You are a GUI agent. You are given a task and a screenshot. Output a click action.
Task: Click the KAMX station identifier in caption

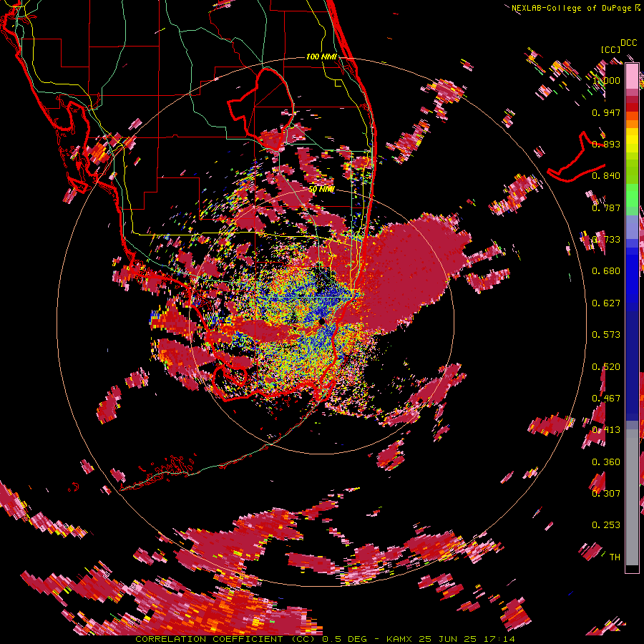(x=399, y=639)
